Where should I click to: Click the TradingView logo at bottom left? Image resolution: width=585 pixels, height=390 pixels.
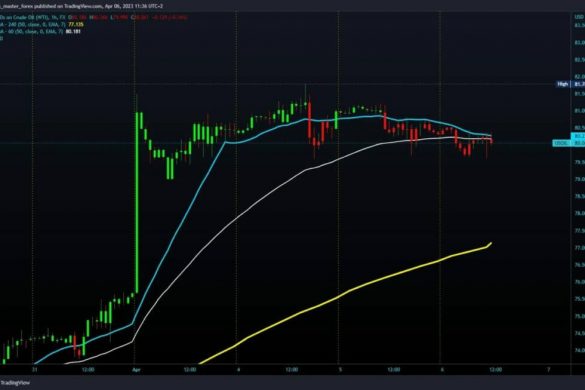click(14, 383)
